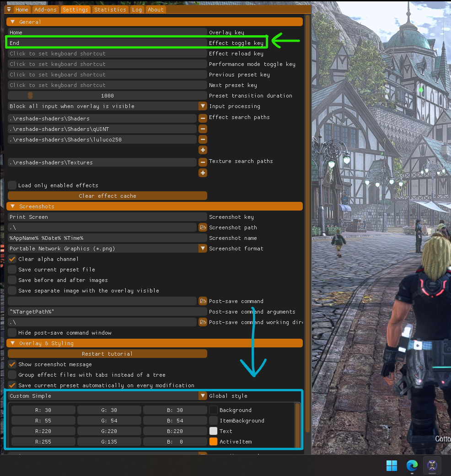Click the Text B:220 value
451x476 pixels.
coord(175,431)
